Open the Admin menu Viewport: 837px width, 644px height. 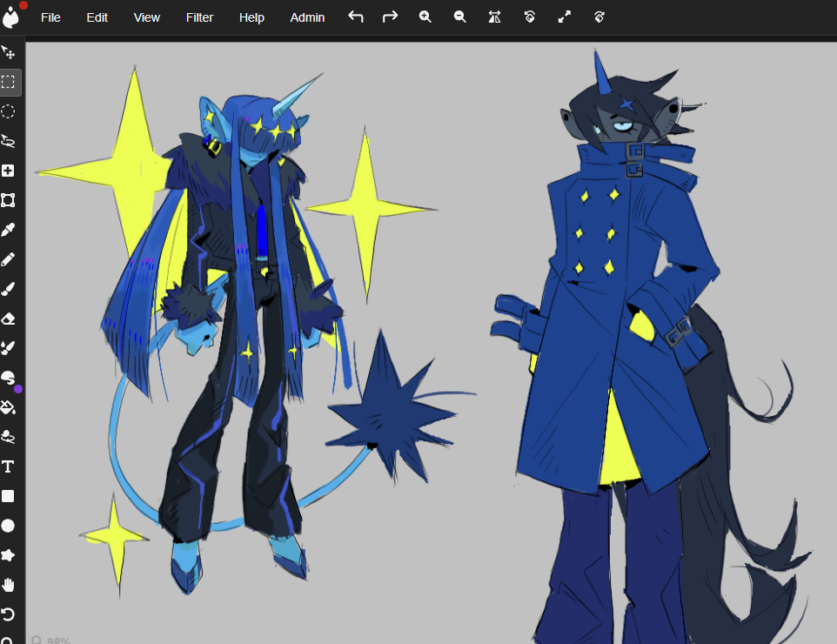307,17
